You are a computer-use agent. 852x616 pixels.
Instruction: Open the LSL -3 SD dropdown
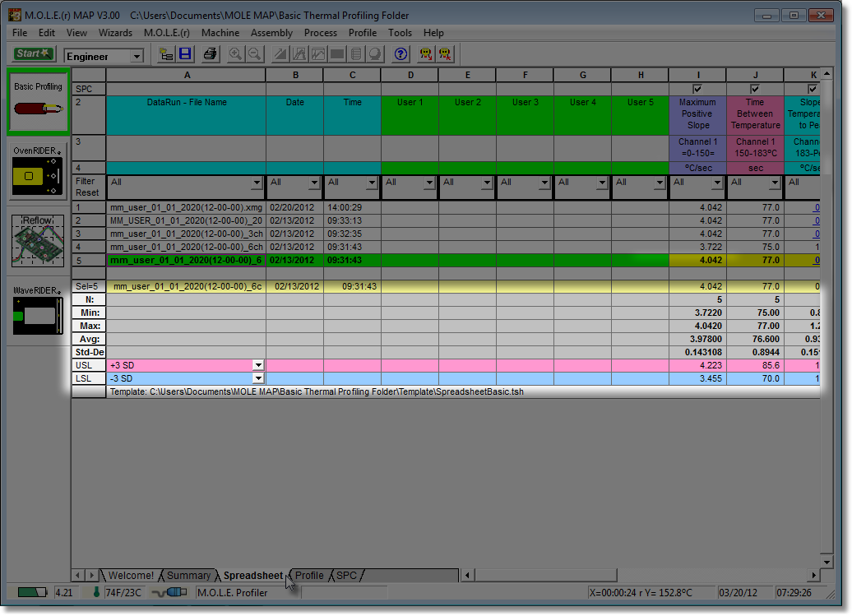pos(258,378)
